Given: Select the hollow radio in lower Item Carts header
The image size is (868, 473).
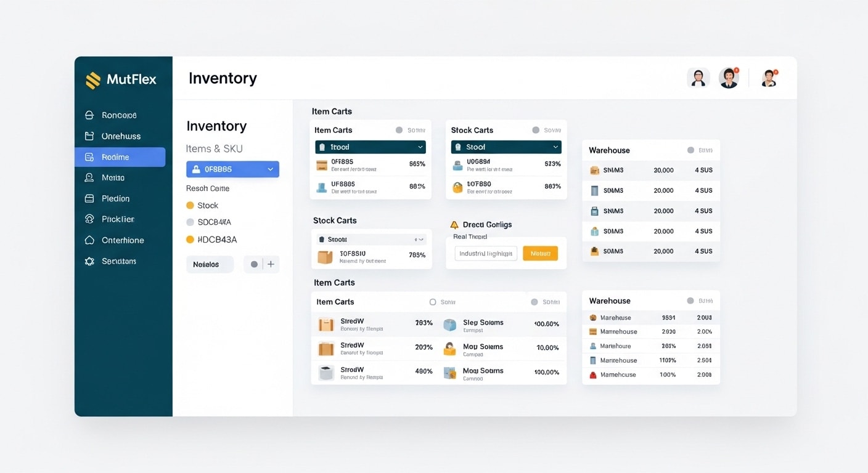Looking at the screenshot, I should [433, 302].
